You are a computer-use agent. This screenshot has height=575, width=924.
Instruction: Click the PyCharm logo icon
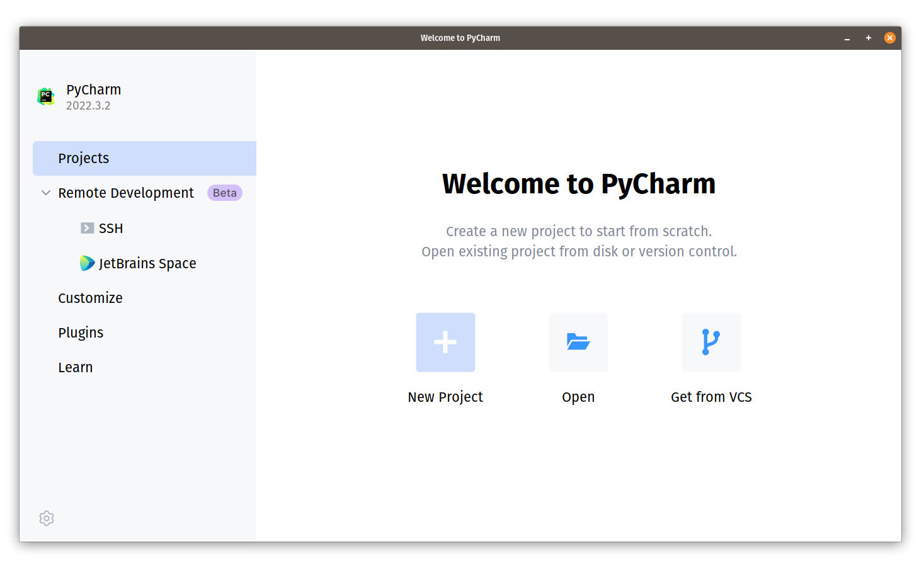click(46, 97)
